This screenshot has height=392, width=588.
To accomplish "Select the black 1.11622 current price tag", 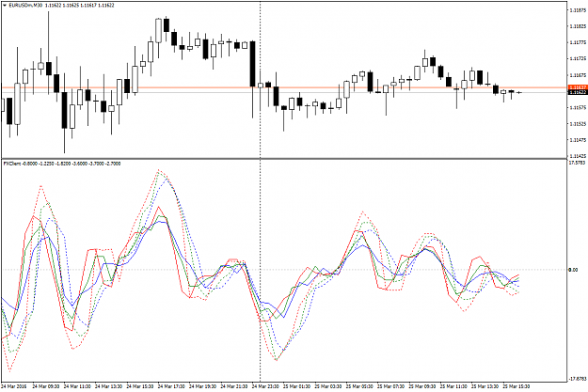I will click(x=578, y=92).
